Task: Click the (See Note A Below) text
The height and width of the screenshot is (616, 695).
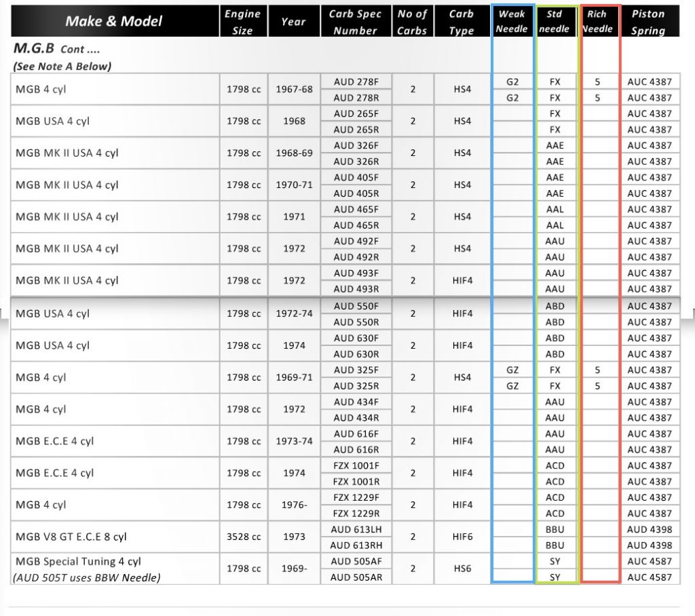Action: point(62,66)
